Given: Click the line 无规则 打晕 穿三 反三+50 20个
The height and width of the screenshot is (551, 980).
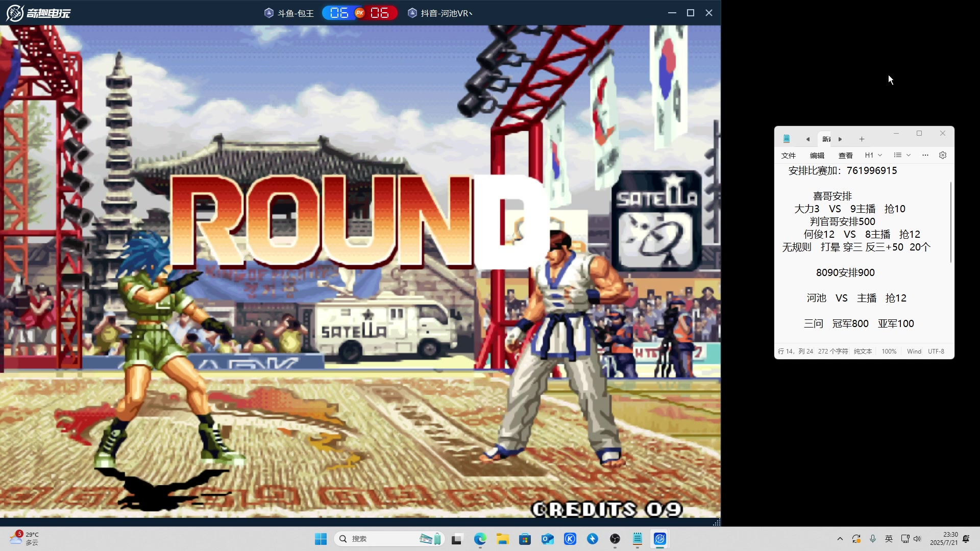Looking at the screenshot, I should pyautogui.click(x=856, y=247).
